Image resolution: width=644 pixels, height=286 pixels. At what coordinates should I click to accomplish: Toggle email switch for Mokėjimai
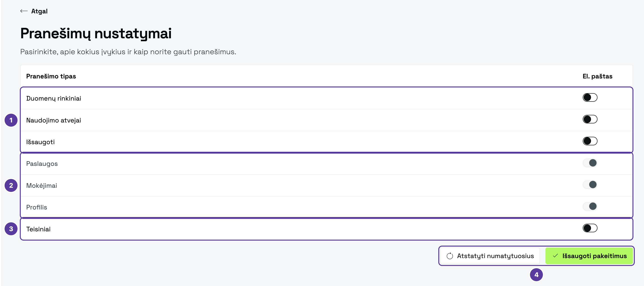coord(590,185)
